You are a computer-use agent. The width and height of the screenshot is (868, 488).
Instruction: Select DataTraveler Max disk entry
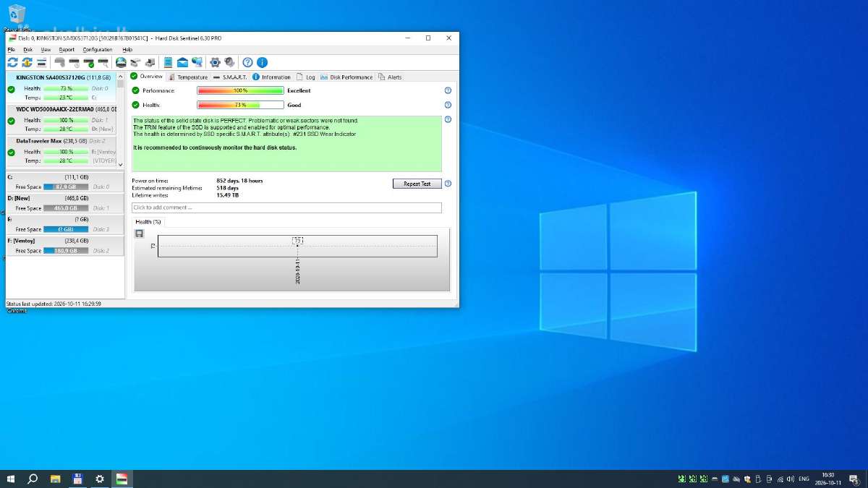[x=61, y=151]
